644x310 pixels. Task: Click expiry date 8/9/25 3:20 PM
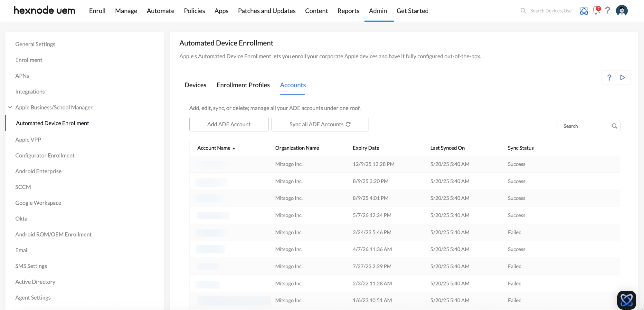click(x=371, y=181)
